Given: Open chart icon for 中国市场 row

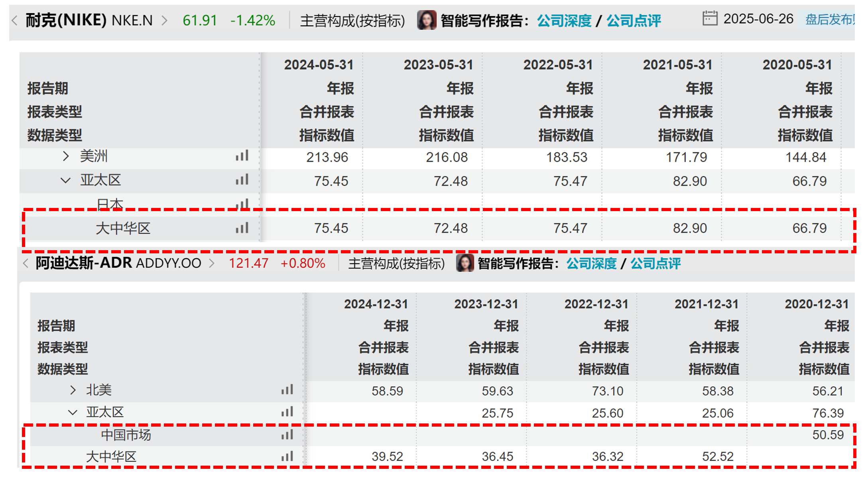Looking at the screenshot, I should click(x=287, y=435).
